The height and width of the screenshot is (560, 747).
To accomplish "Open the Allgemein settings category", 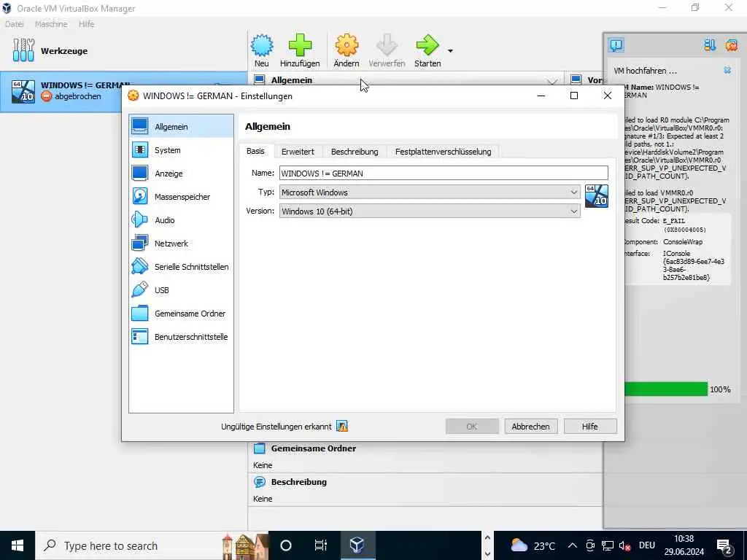I will pyautogui.click(x=181, y=127).
